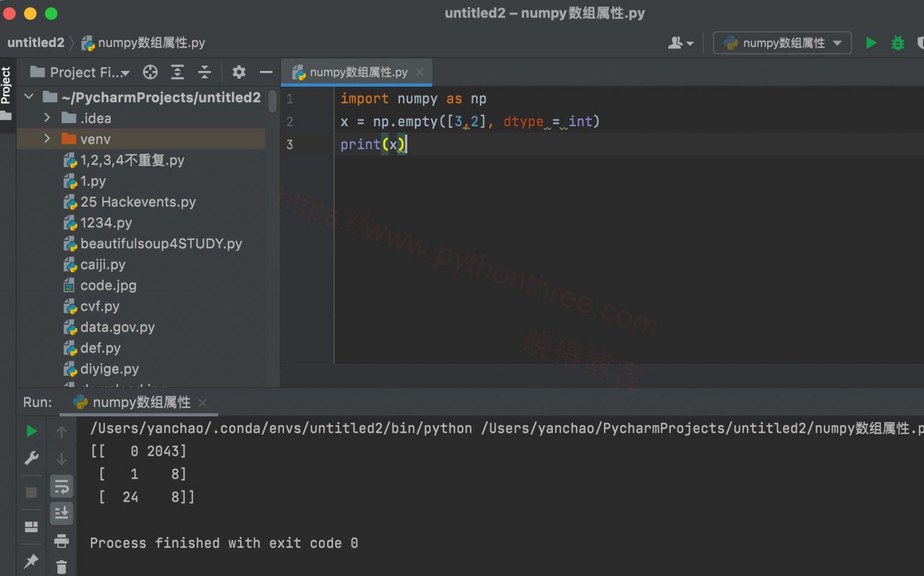Image resolution: width=924 pixels, height=576 pixels.
Task: Rerun the program in the Run panel
Action: pyautogui.click(x=31, y=431)
